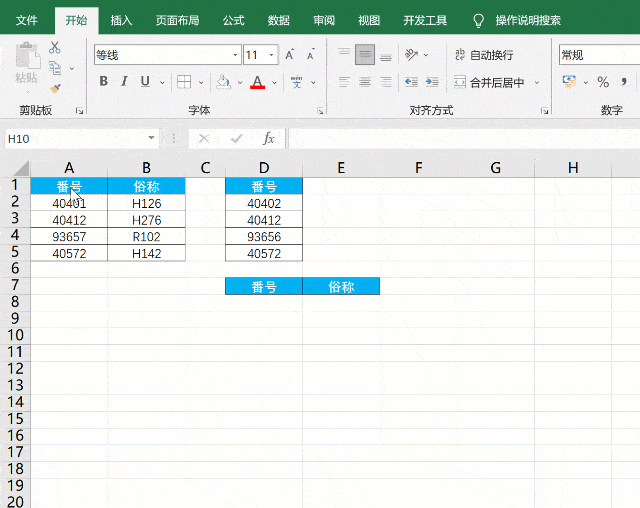Image resolution: width=640 pixels, height=508 pixels.
Task: Open the 剪贴板 dialog launcher
Action: (79, 111)
